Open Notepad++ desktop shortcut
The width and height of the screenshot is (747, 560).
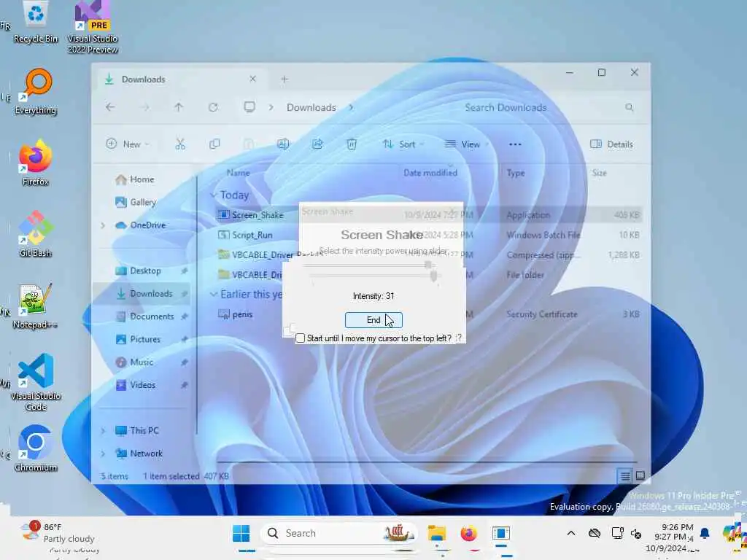click(x=35, y=306)
